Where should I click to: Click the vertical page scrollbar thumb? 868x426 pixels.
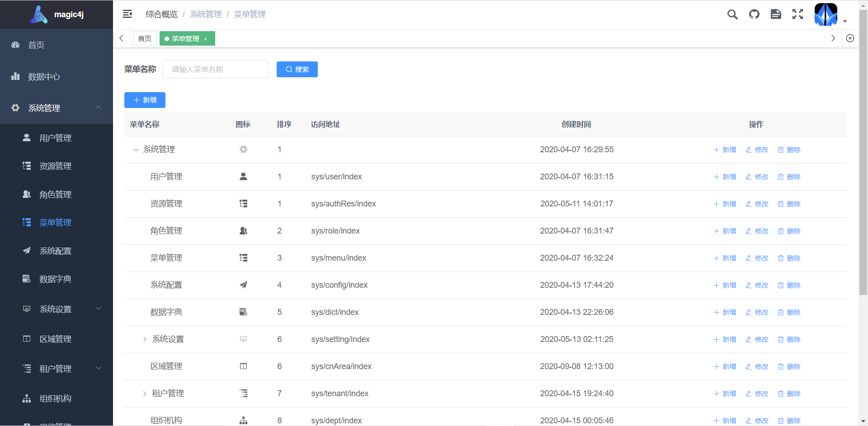pos(863,153)
